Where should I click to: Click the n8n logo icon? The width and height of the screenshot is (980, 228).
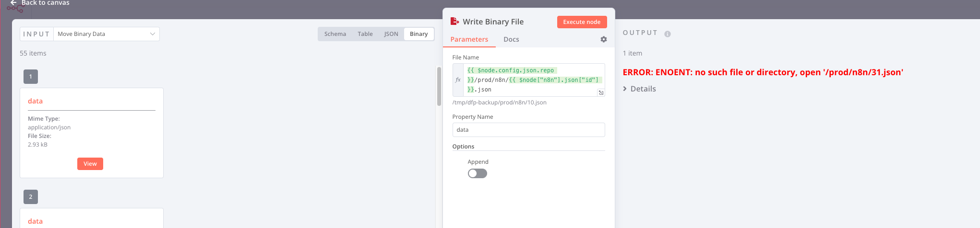[x=15, y=9]
